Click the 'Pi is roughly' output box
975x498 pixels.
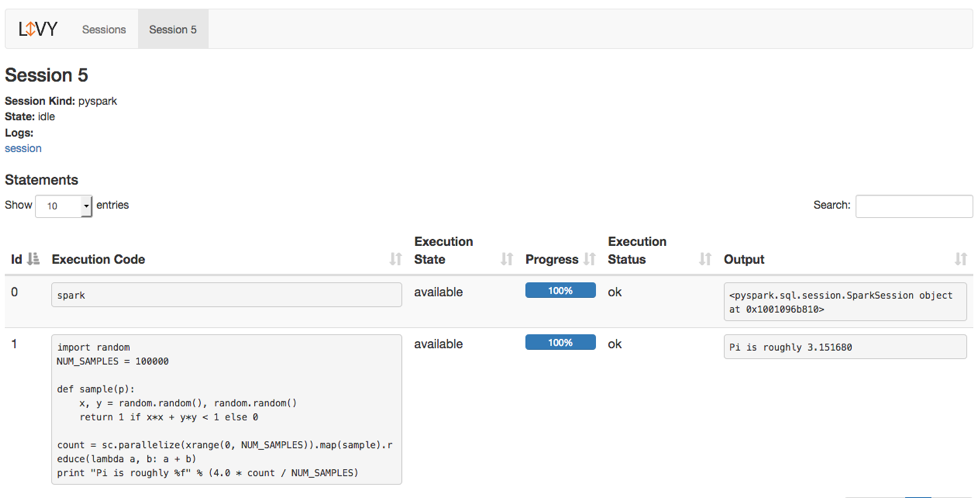[845, 347]
